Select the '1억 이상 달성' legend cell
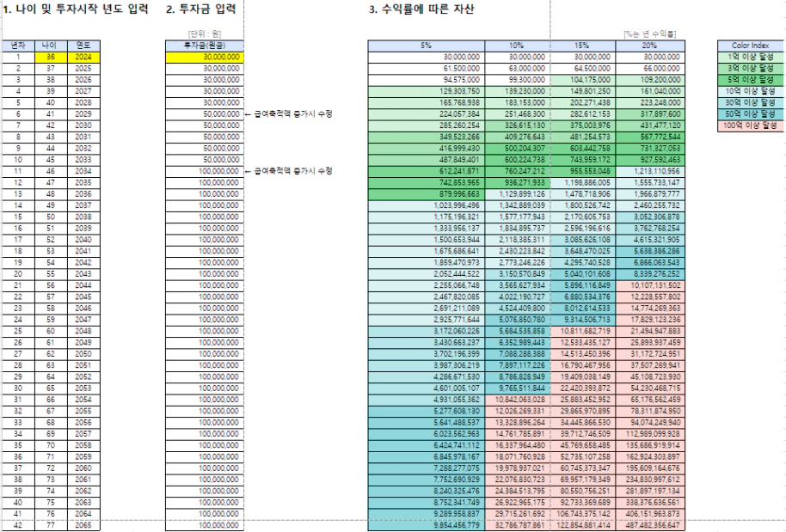786x532 pixels. tap(751, 57)
